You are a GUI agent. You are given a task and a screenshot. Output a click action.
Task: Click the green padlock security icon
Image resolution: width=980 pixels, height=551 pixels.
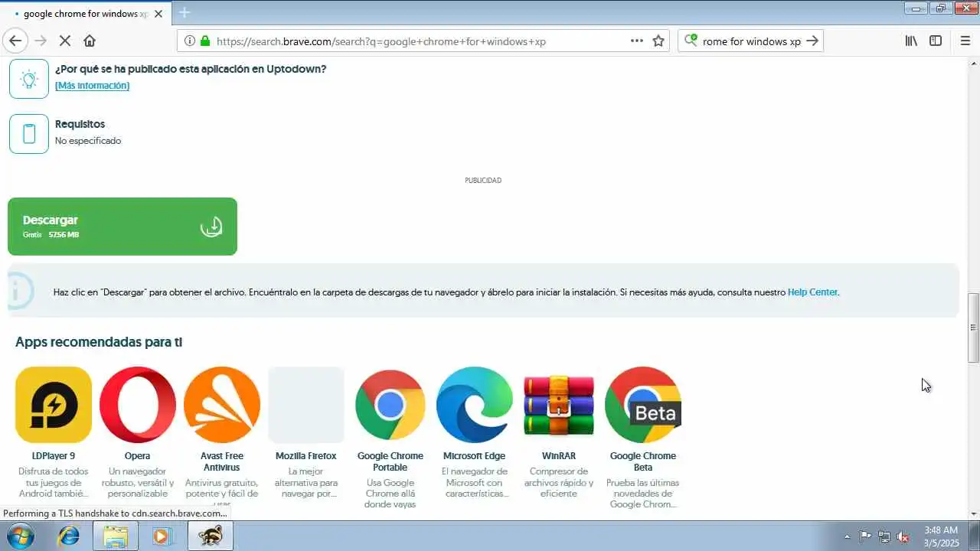(204, 41)
